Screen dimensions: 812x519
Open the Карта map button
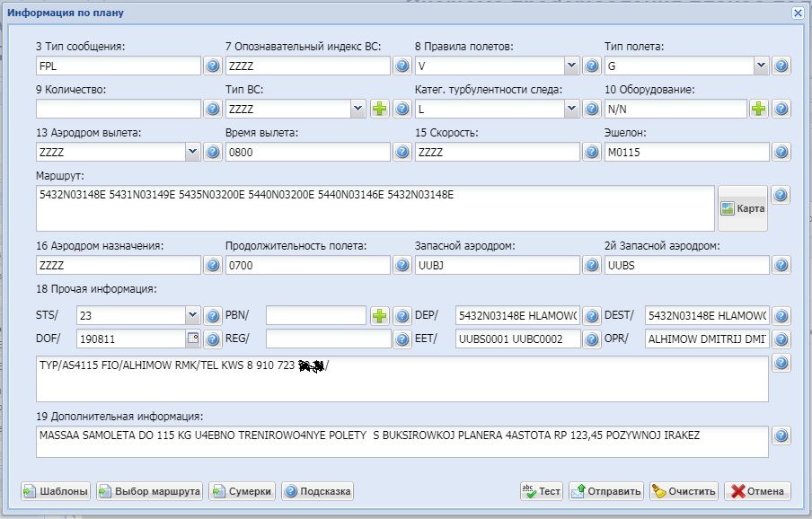[x=742, y=208]
